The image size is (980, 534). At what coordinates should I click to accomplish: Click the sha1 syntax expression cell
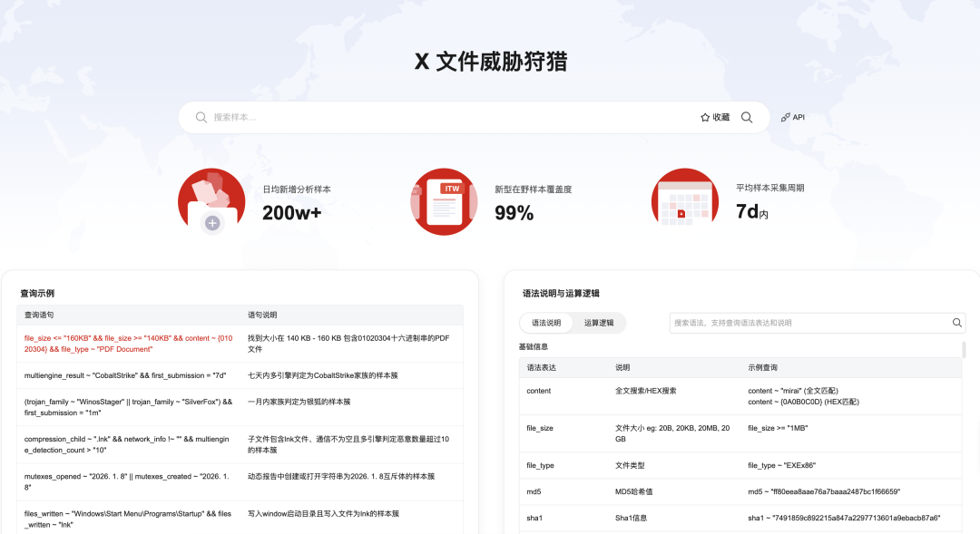(534, 518)
